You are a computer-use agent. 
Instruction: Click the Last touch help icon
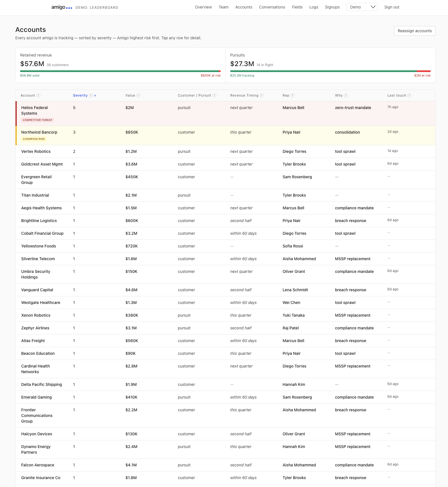[409, 95]
